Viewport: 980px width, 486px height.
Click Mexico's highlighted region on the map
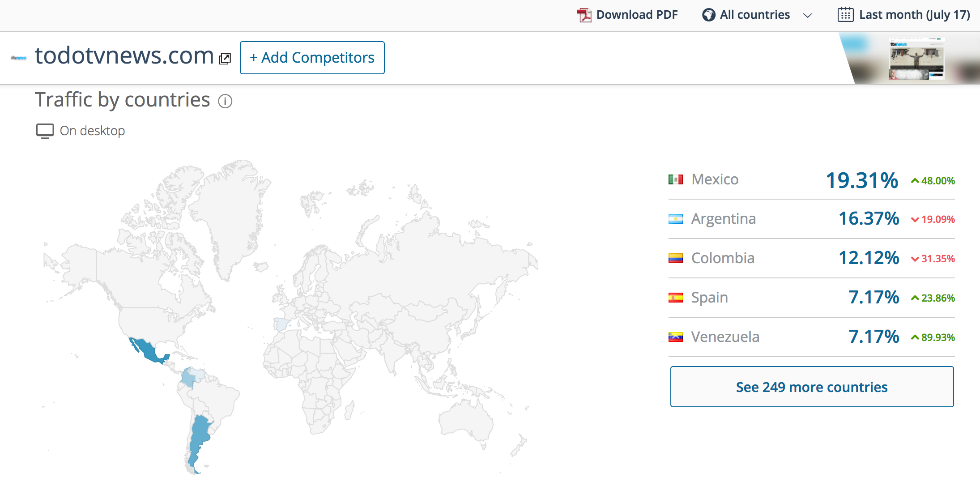tap(147, 350)
